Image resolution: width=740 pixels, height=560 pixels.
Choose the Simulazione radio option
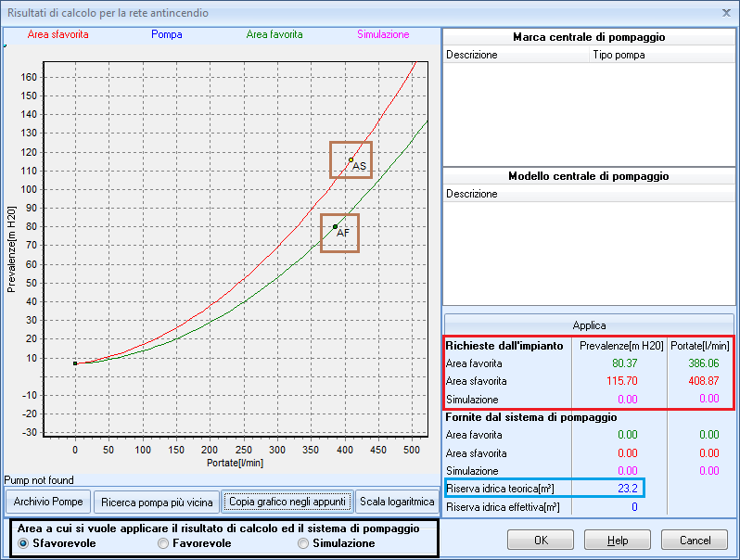click(303, 543)
